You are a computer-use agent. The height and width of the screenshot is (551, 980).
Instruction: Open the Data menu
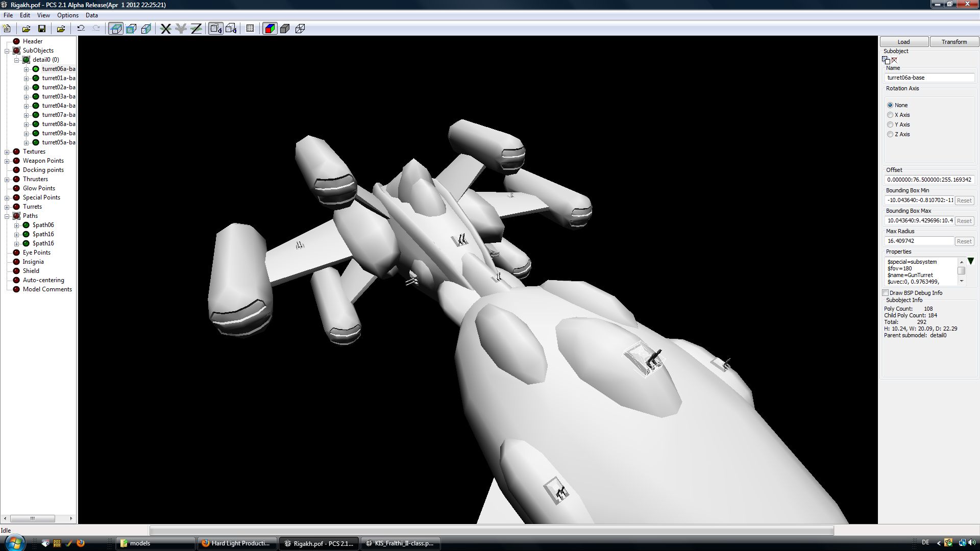tap(92, 15)
